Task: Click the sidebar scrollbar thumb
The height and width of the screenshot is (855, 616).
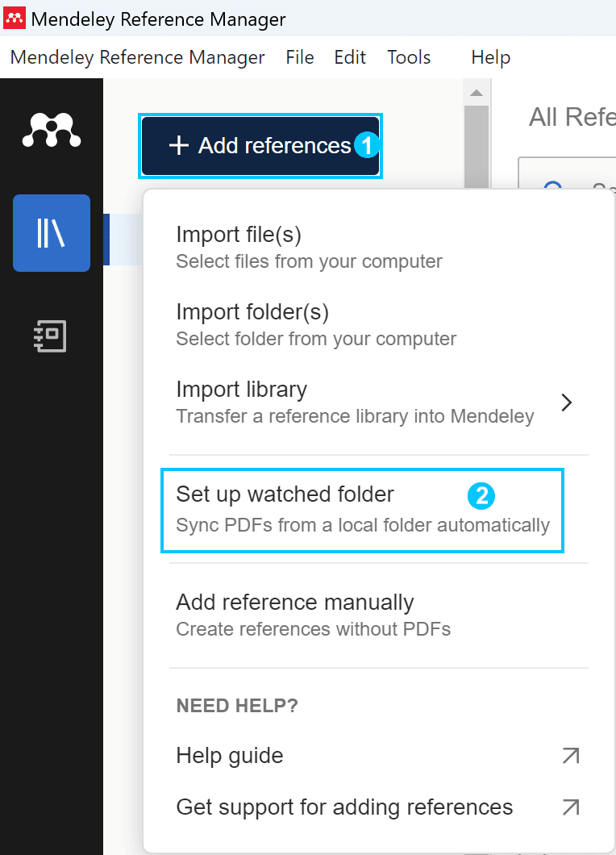Action: pyautogui.click(x=477, y=146)
